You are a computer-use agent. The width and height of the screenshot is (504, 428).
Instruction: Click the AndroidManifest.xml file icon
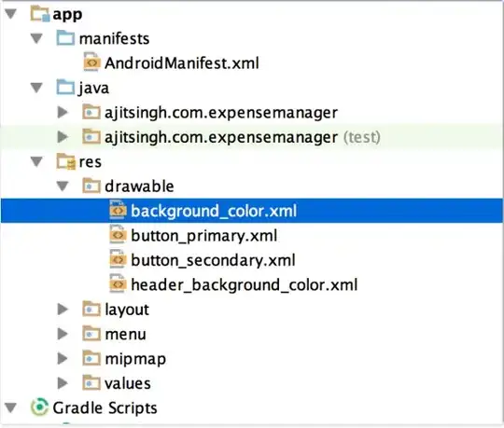click(91, 62)
